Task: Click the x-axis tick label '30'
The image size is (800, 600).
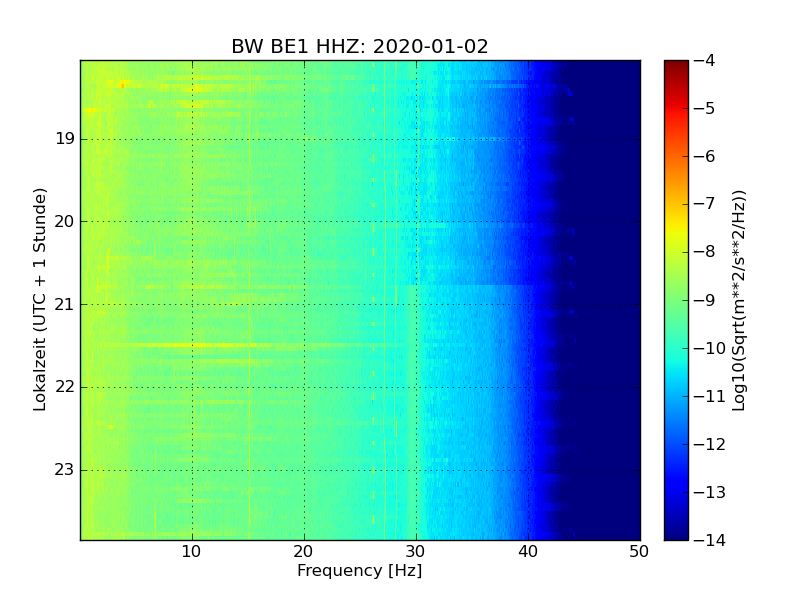Action: pos(416,552)
